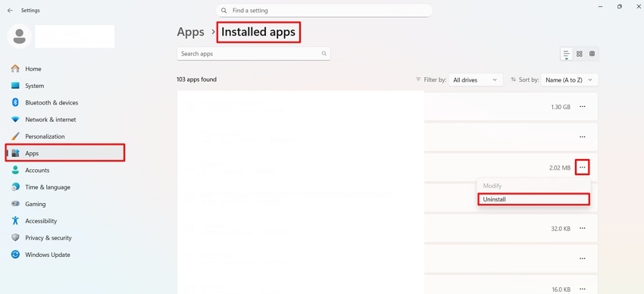The image size is (644, 294).
Task: Click the 2.02 MB size value
Action: pyautogui.click(x=560, y=168)
